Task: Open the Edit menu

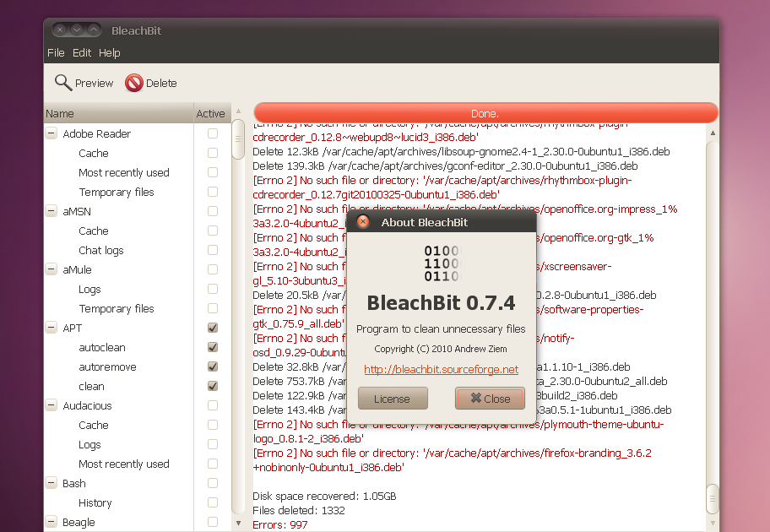Action: (x=82, y=52)
